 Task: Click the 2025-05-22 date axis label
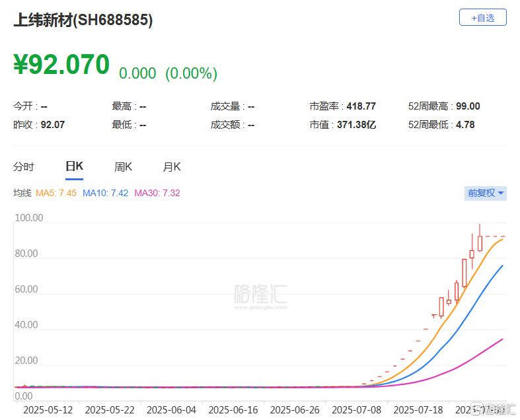coord(110,410)
